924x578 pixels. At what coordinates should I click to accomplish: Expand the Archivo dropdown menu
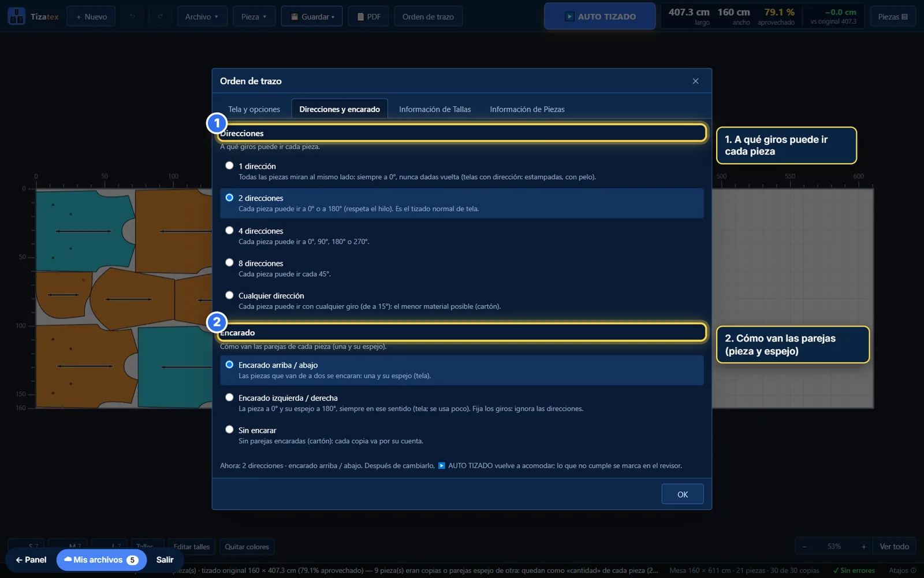[x=202, y=17]
